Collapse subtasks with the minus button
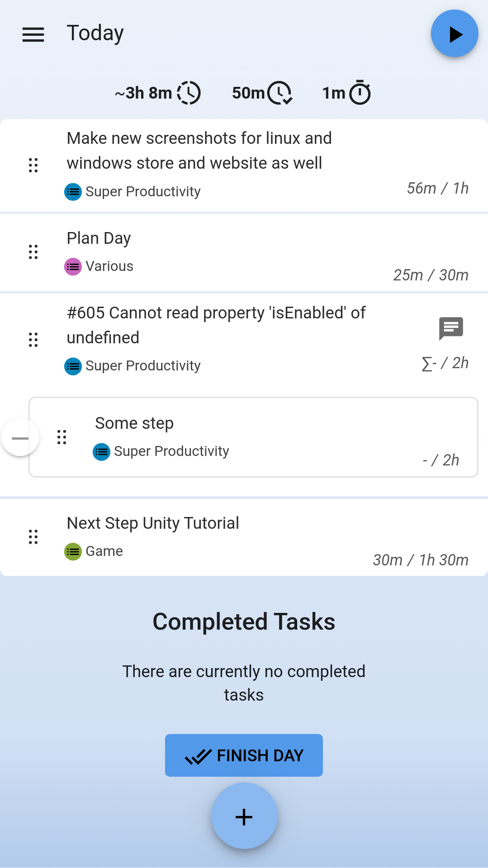Viewport: 488px width, 868px height. [20, 438]
